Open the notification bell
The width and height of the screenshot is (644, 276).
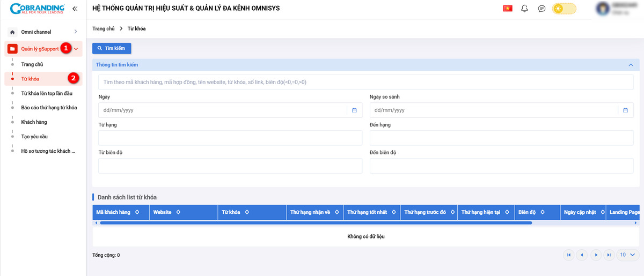click(525, 9)
